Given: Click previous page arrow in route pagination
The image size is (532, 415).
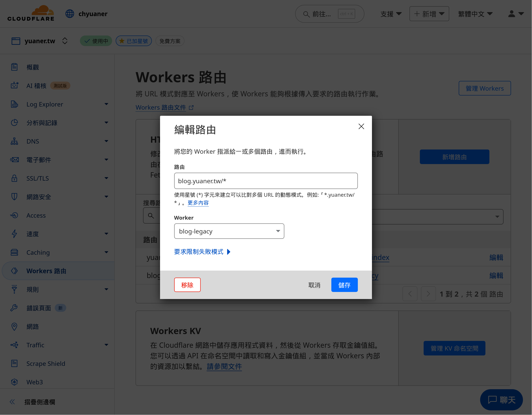Looking at the screenshot, I should click(x=410, y=294).
